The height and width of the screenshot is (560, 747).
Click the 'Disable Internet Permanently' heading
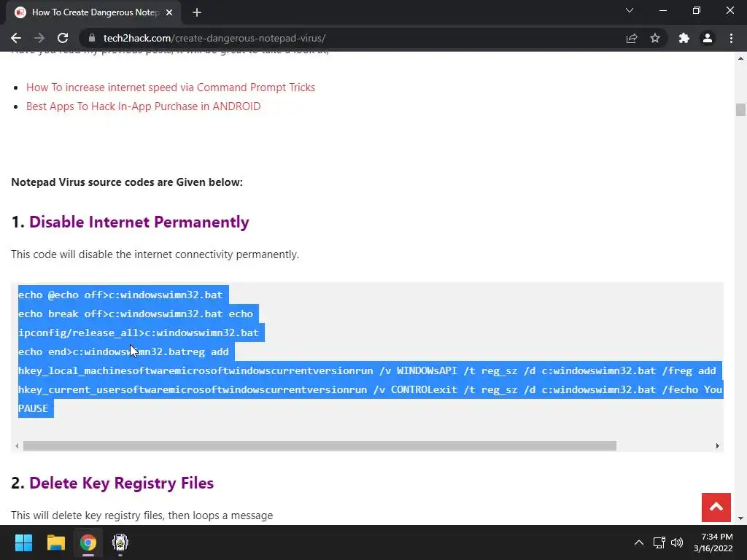[139, 222]
